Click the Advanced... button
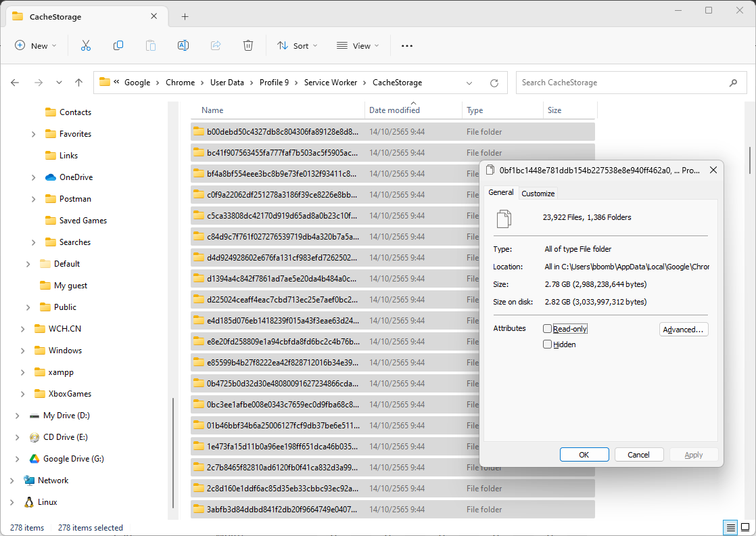The height and width of the screenshot is (536, 756). [x=683, y=330]
